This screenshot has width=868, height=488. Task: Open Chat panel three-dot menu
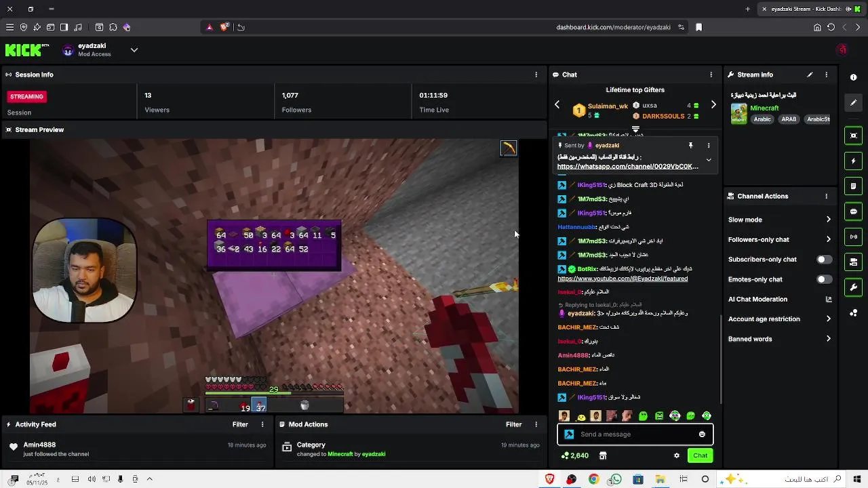[x=711, y=75]
